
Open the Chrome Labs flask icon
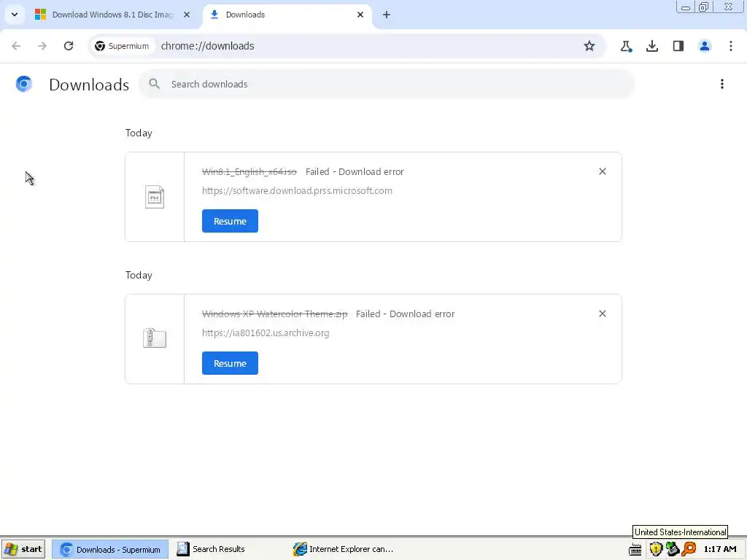pyautogui.click(x=626, y=46)
